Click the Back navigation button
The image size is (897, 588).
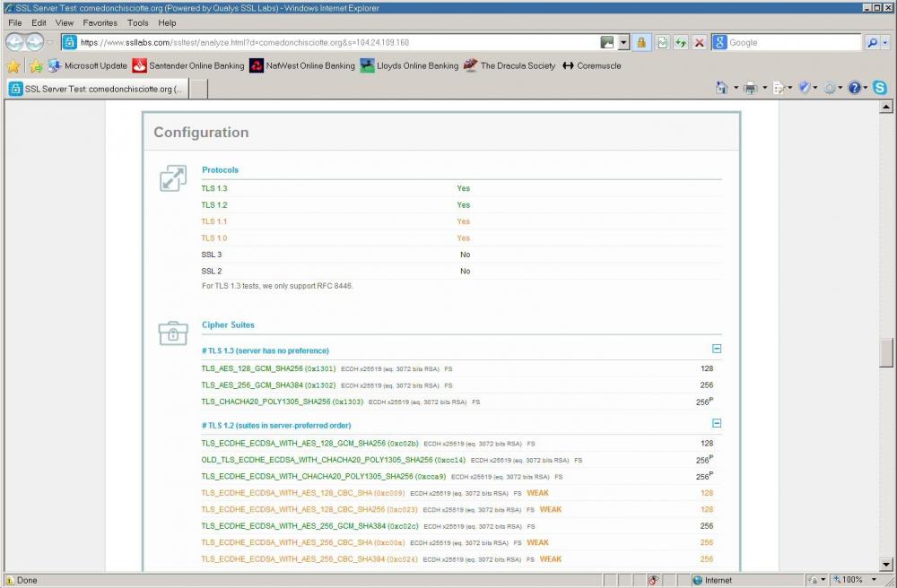(x=15, y=42)
